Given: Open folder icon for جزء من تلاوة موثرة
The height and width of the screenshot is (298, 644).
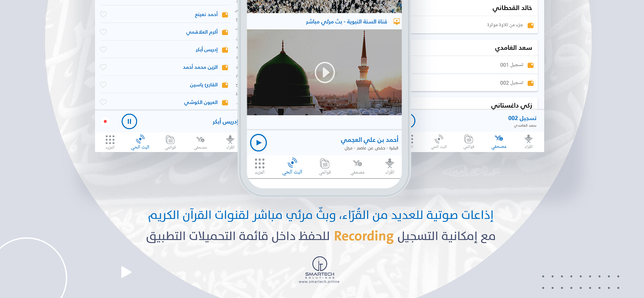Looking at the screenshot, I should [530, 25].
